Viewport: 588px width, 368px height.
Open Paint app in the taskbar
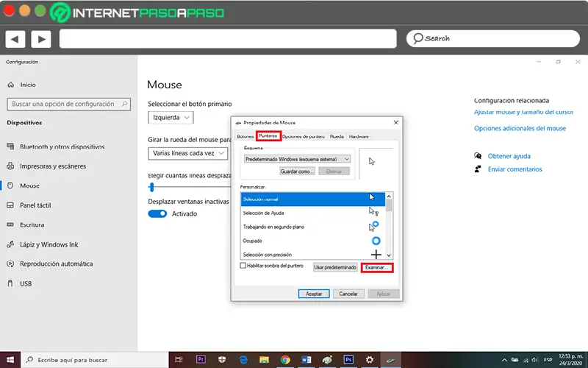(x=327, y=360)
